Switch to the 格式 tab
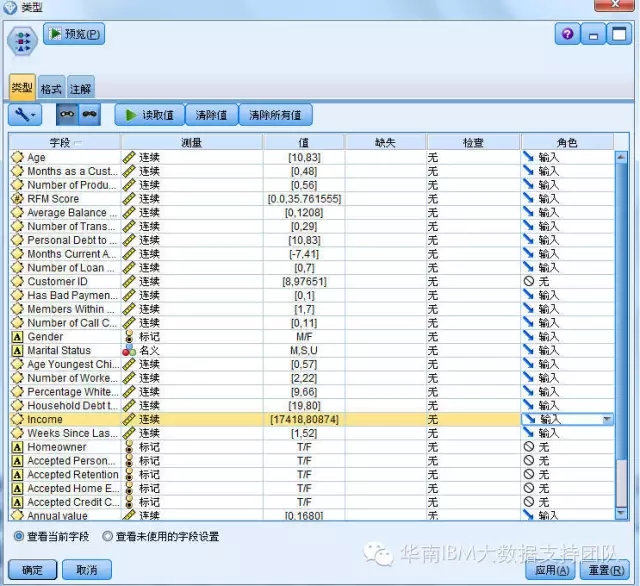 click(51, 88)
